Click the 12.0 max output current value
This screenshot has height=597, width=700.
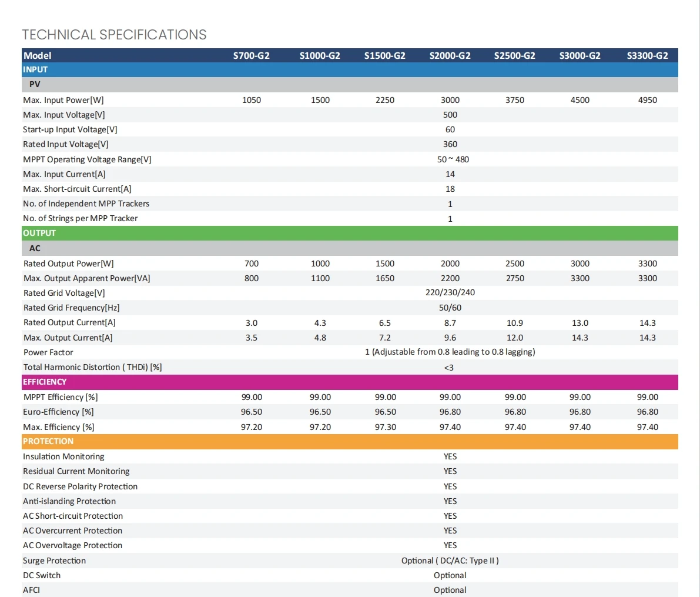click(515, 338)
